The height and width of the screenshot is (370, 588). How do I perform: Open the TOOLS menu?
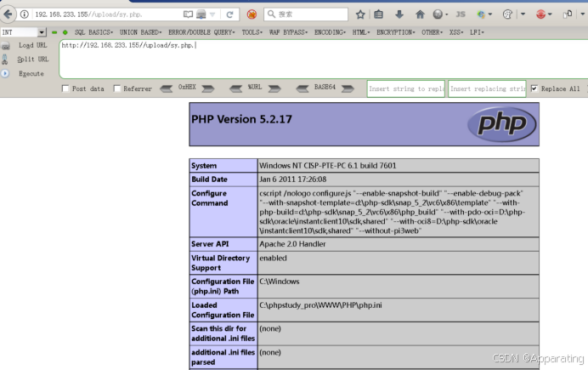point(252,32)
